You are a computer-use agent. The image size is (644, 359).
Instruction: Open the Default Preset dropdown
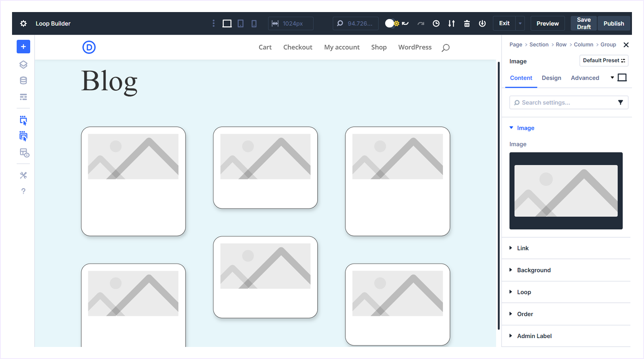tap(604, 60)
